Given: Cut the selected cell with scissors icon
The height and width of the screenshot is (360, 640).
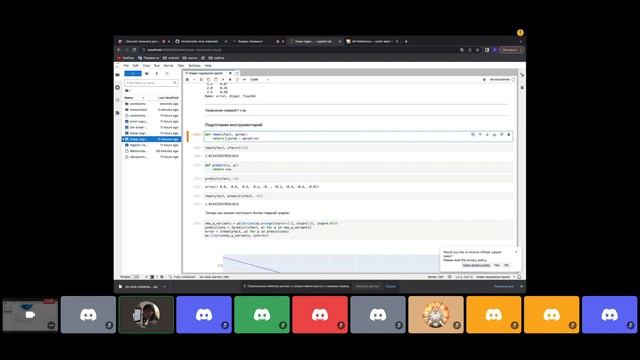Looking at the screenshot, I should coord(201,80).
